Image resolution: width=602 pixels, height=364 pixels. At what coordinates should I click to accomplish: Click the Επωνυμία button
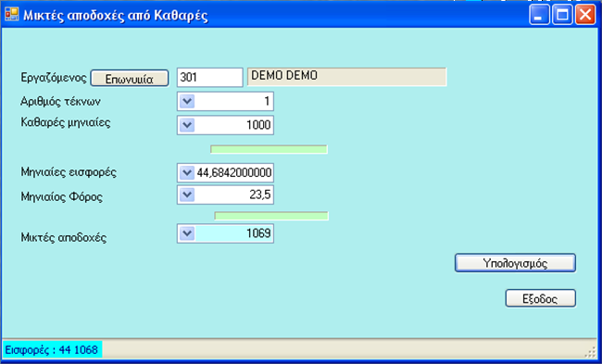(x=130, y=79)
